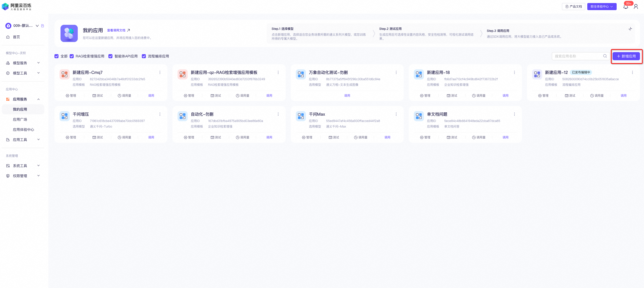Click 管理 for 新建应用-Cmq7
644x288 pixels.
coord(71,96)
